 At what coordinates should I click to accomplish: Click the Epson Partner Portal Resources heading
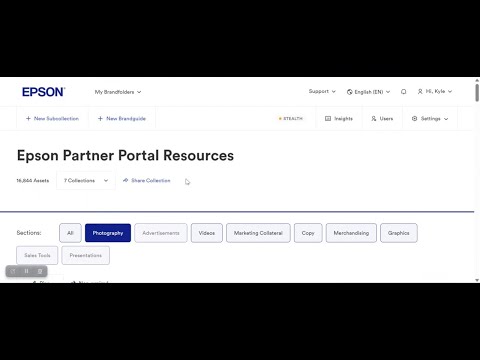click(x=125, y=156)
